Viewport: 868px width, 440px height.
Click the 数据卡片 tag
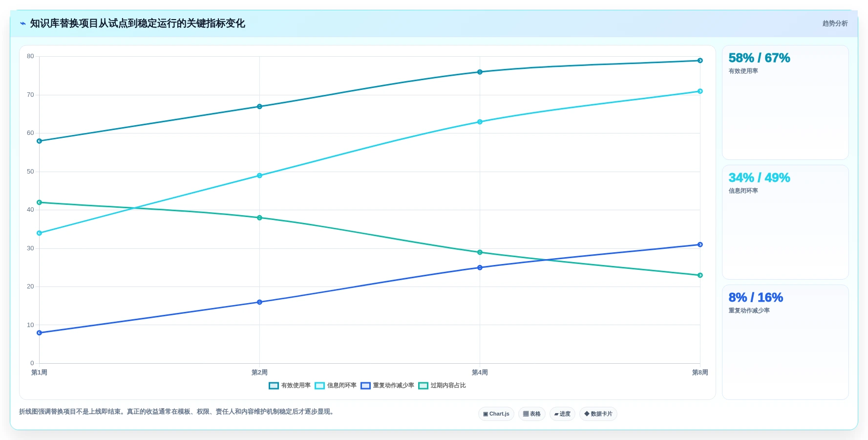pyautogui.click(x=598, y=414)
